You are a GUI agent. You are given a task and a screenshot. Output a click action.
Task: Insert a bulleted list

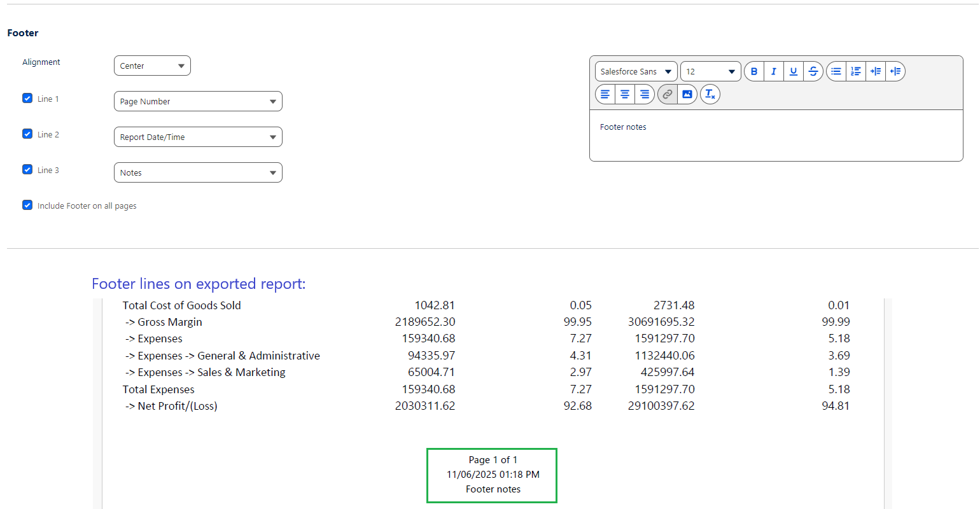pos(836,71)
